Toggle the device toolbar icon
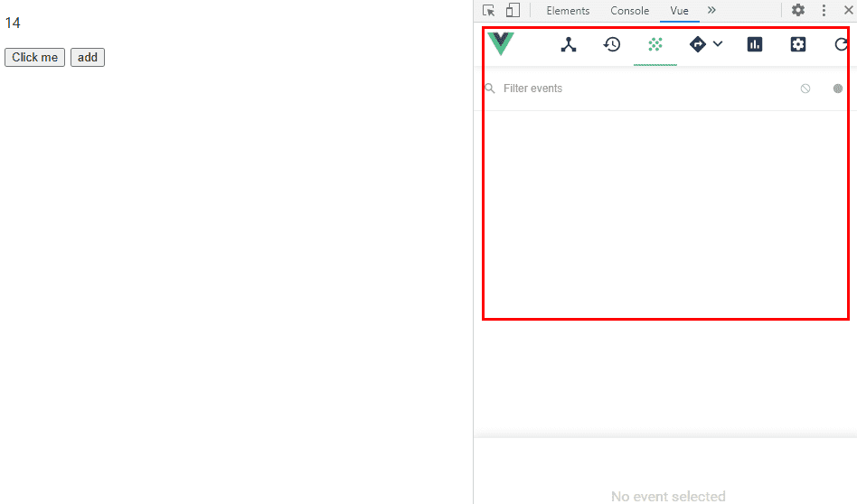 coord(513,10)
